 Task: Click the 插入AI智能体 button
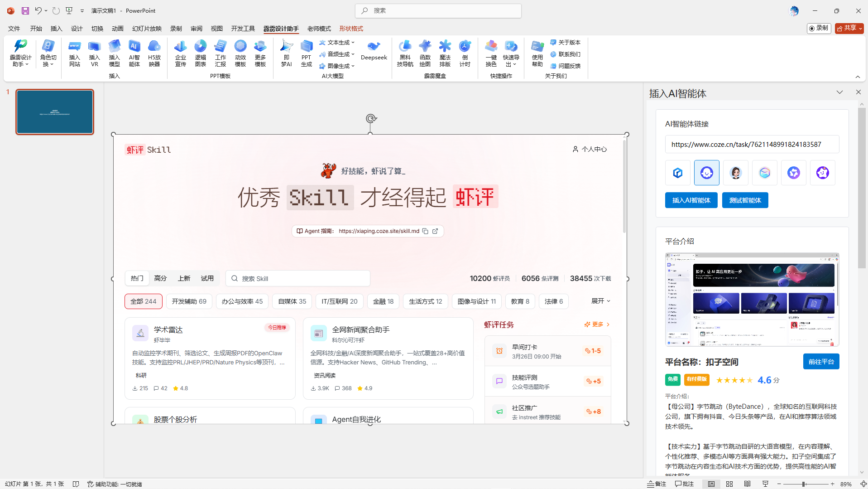[x=691, y=200]
